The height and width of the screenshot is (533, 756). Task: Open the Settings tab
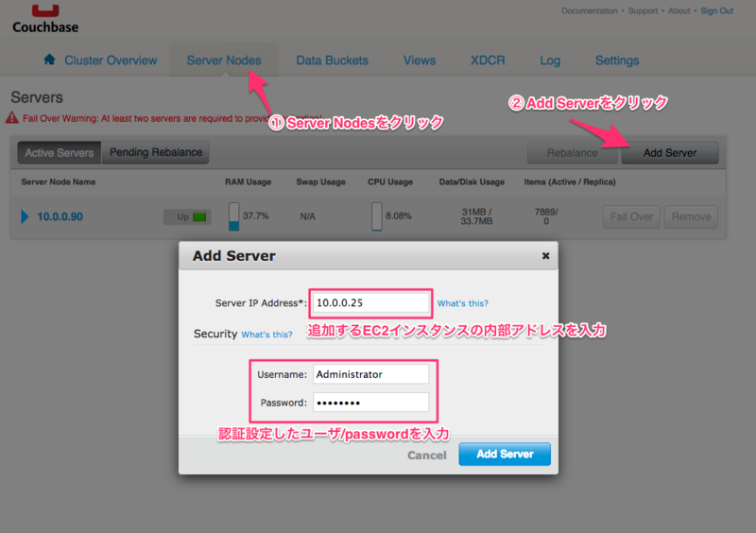[x=617, y=60]
